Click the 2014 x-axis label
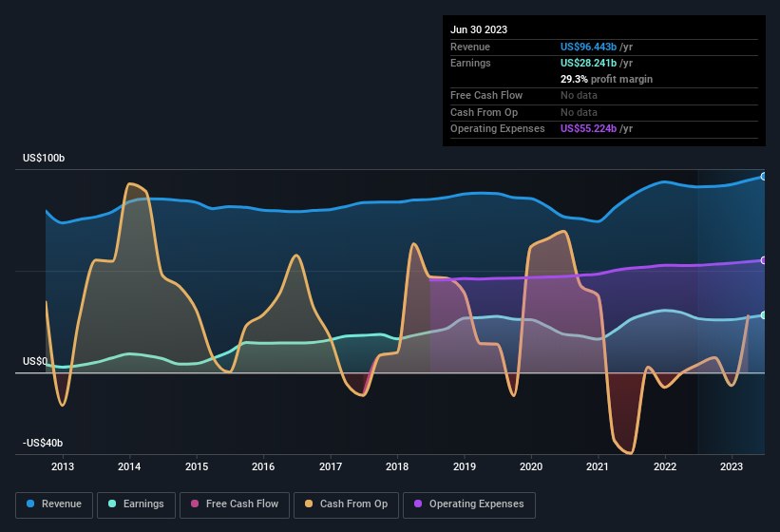 click(x=129, y=466)
